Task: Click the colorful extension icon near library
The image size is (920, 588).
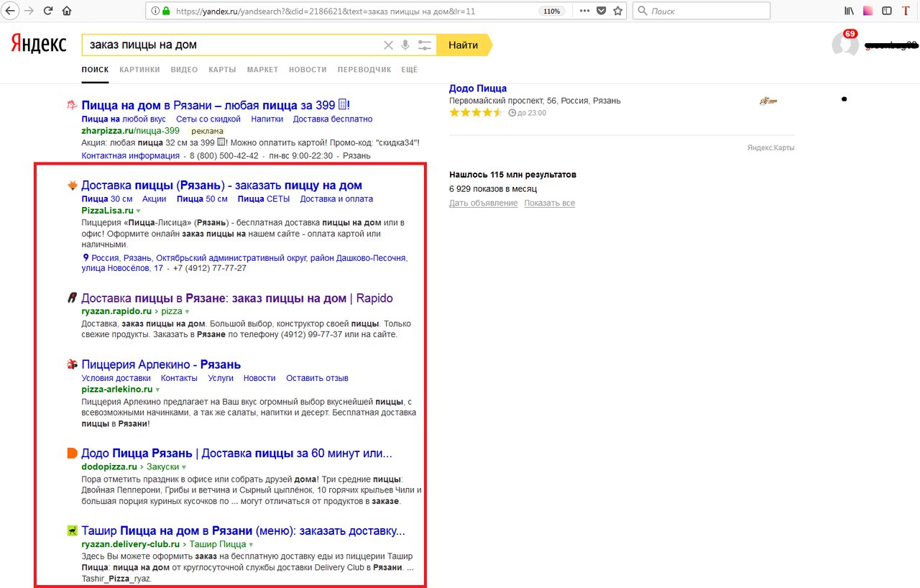Action: 868,11
